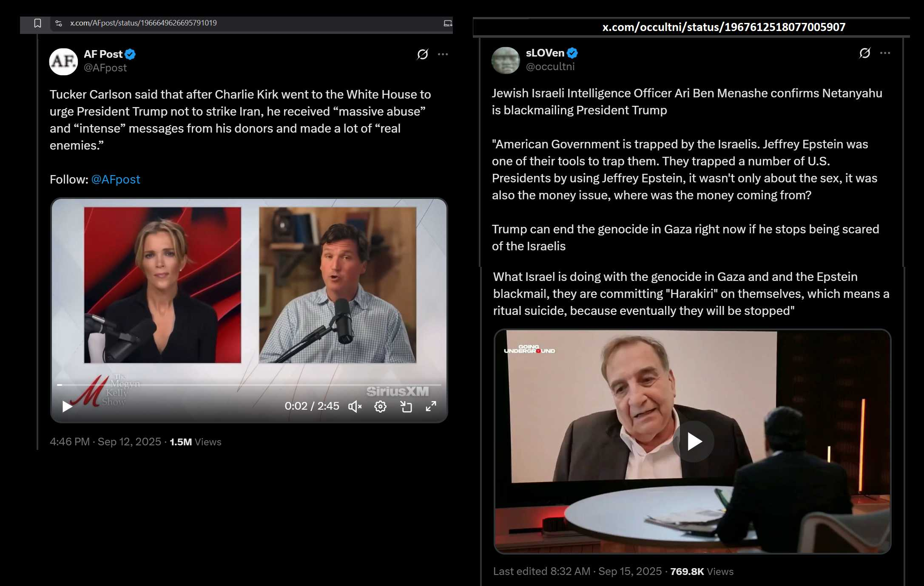
Task: Click the Megyn Kelly Show logo in video
Action: click(105, 390)
